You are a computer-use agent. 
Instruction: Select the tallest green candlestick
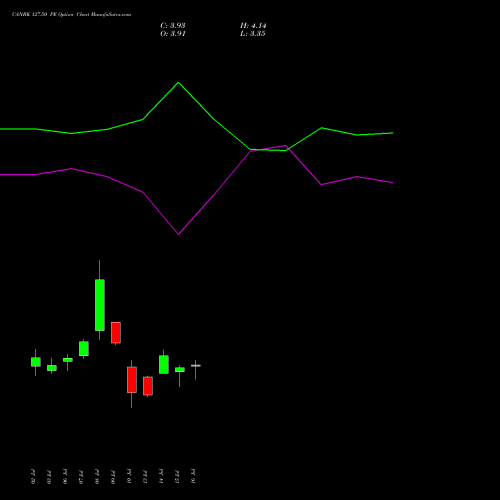(x=100, y=305)
